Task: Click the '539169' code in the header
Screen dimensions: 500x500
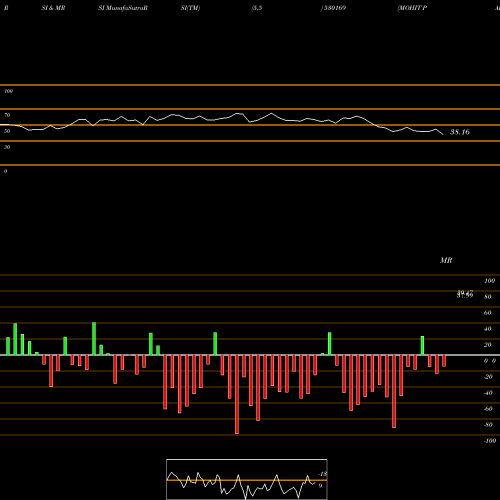Action: click(334, 8)
